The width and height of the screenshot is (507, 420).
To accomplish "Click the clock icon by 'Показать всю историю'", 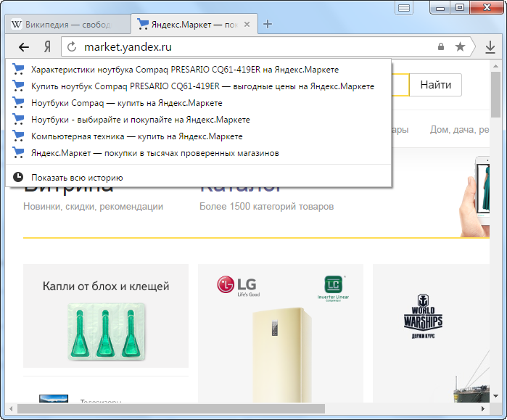I will point(18,177).
